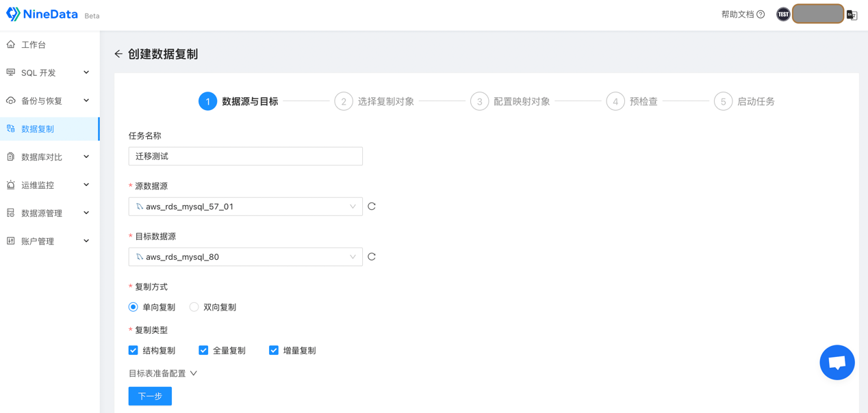Click the step 5 circle icon
Viewport: 868px width, 413px height.
(x=723, y=101)
